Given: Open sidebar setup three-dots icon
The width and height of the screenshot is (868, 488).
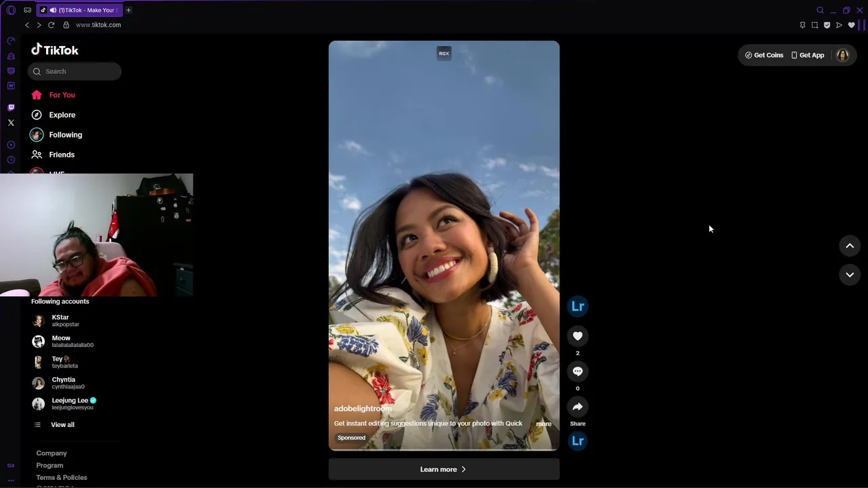Looking at the screenshot, I should [11, 480].
